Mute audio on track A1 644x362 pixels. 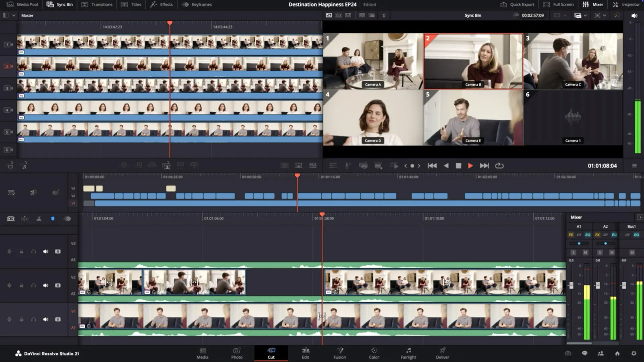(45, 319)
